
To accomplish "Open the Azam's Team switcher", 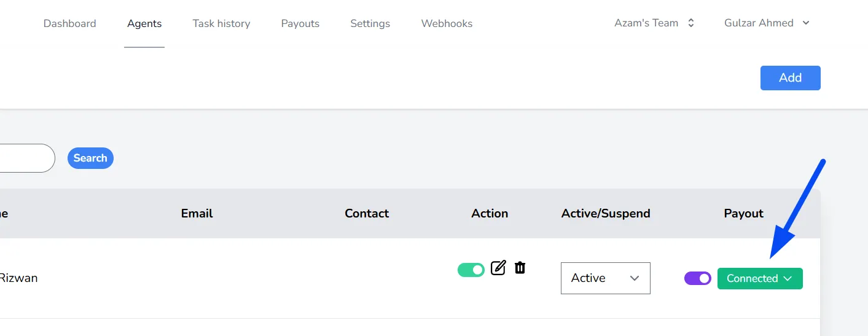I will (655, 23).
